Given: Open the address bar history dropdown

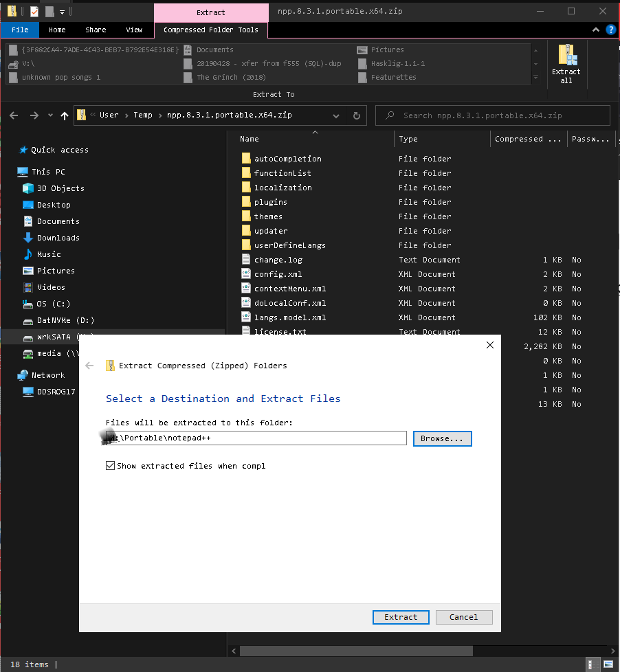Looking at the screenshot, I should coord(336,115).
